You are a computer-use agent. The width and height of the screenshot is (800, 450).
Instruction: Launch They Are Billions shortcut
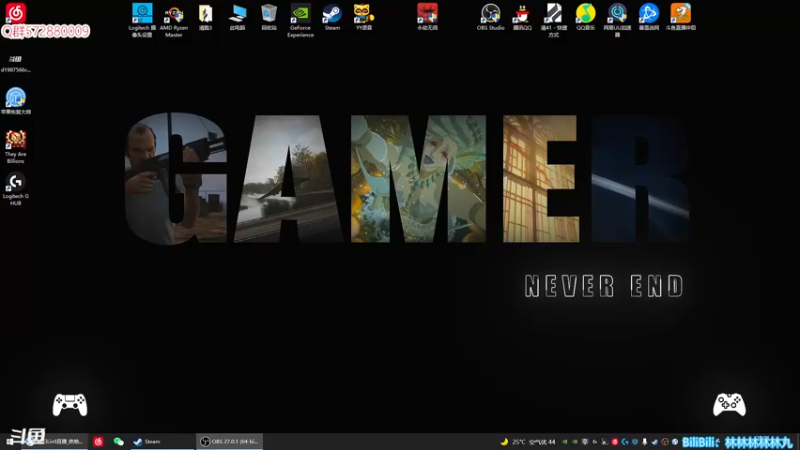coord(15,147)
